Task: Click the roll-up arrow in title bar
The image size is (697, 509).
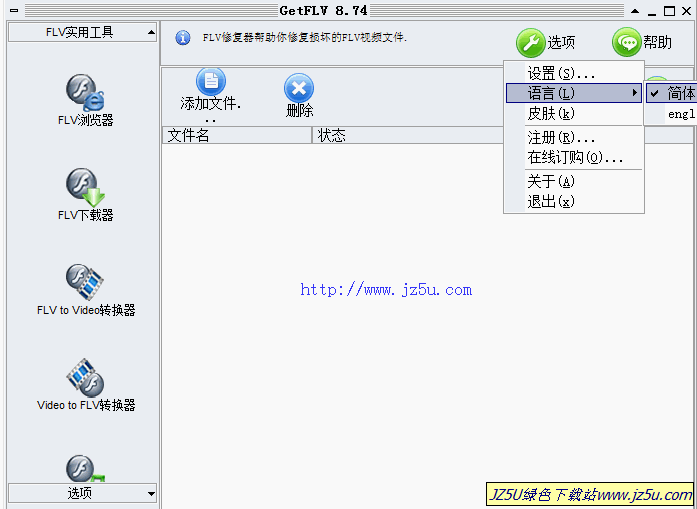Action: coord(636,11)
